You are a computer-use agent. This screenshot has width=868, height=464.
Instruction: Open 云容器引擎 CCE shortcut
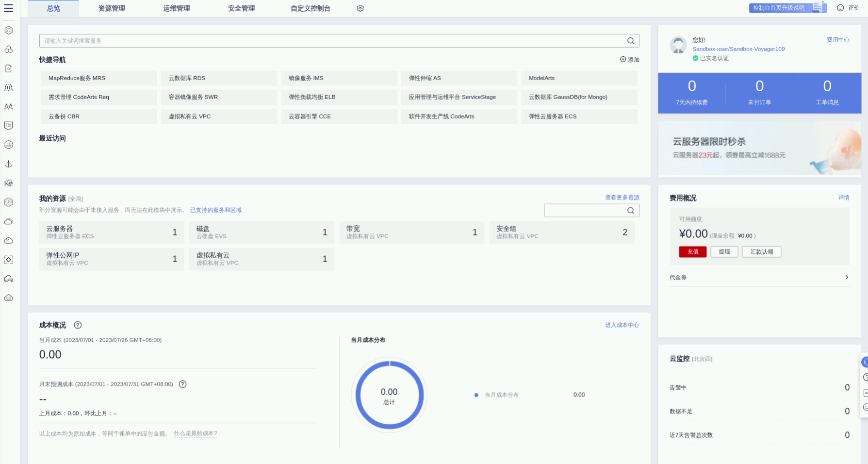[x=339, y=116]
